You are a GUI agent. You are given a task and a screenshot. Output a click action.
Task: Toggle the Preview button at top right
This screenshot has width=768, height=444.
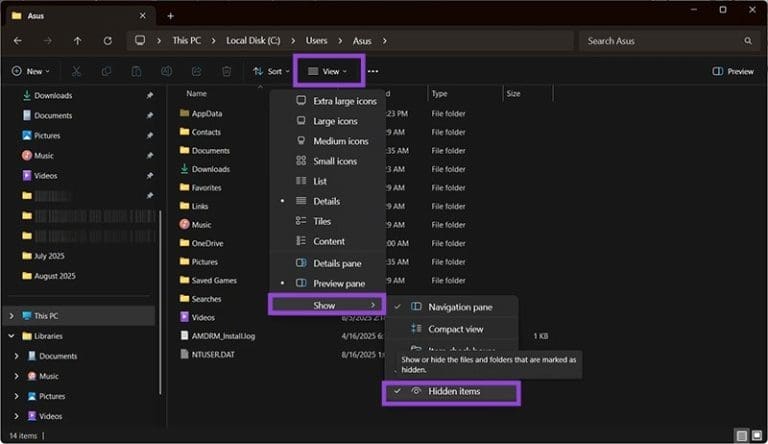pos(733,71)
